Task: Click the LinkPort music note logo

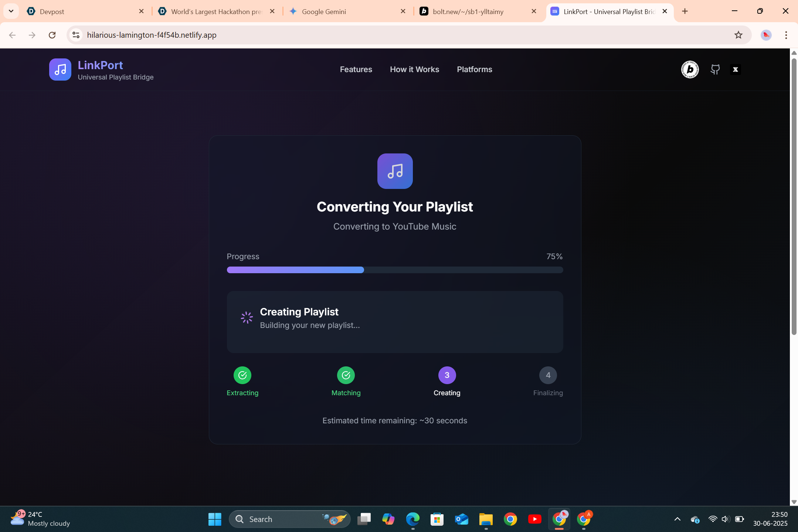Action: pyautogui.click(x=60, y=70)
